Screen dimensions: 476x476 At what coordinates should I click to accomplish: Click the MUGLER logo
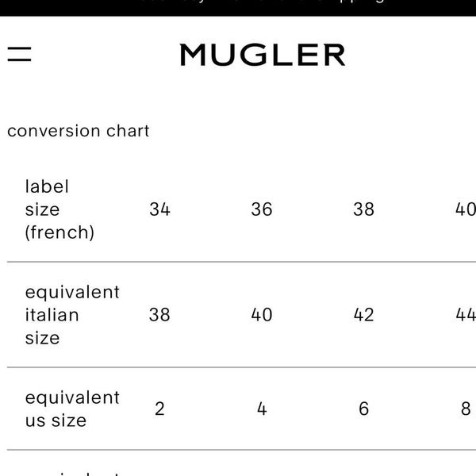click(x=263, y=55)
